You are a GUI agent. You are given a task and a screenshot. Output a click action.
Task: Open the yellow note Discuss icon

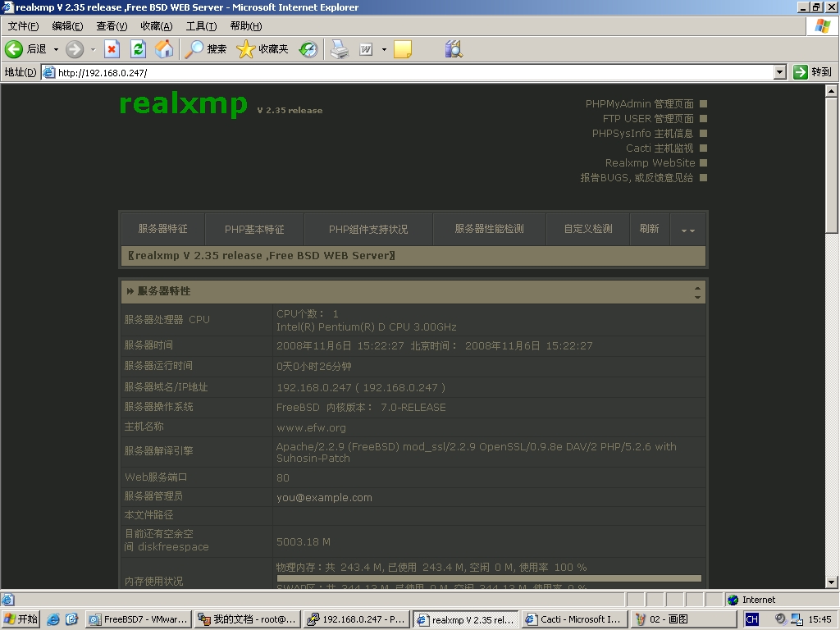[x=402, y=49]
